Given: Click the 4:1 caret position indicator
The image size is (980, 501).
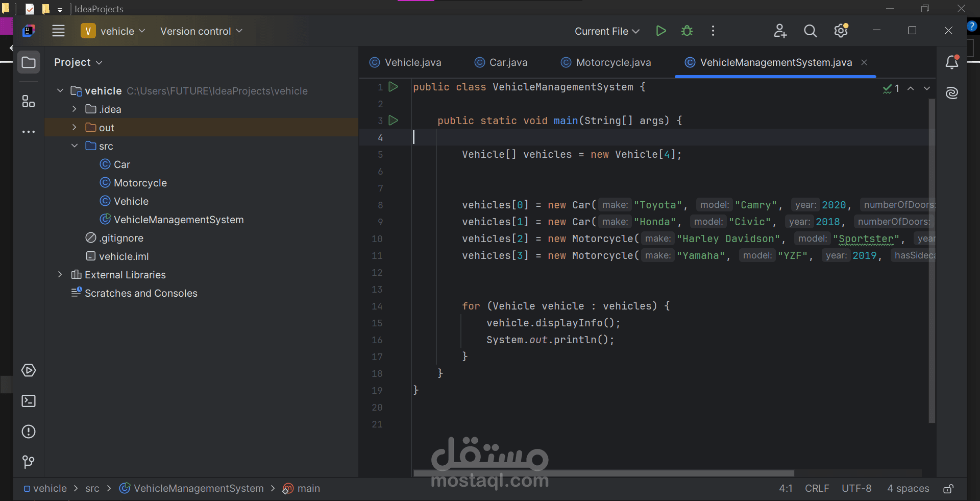Looking at the screenshot, I should [x=786, y=488].
